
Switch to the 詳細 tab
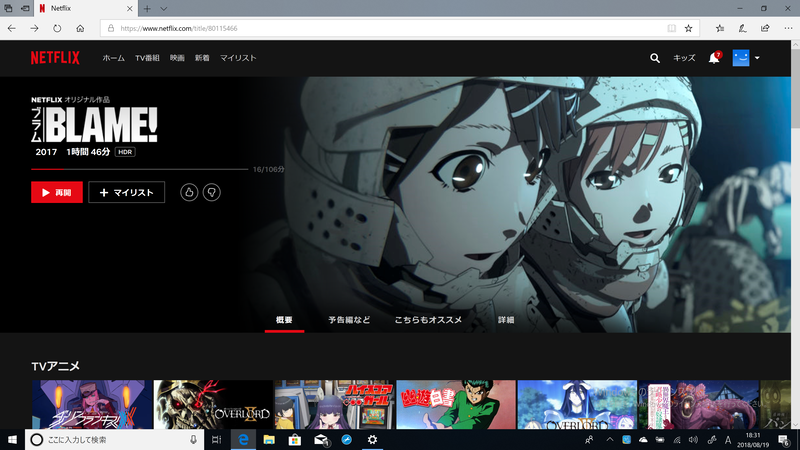[506, 320]
